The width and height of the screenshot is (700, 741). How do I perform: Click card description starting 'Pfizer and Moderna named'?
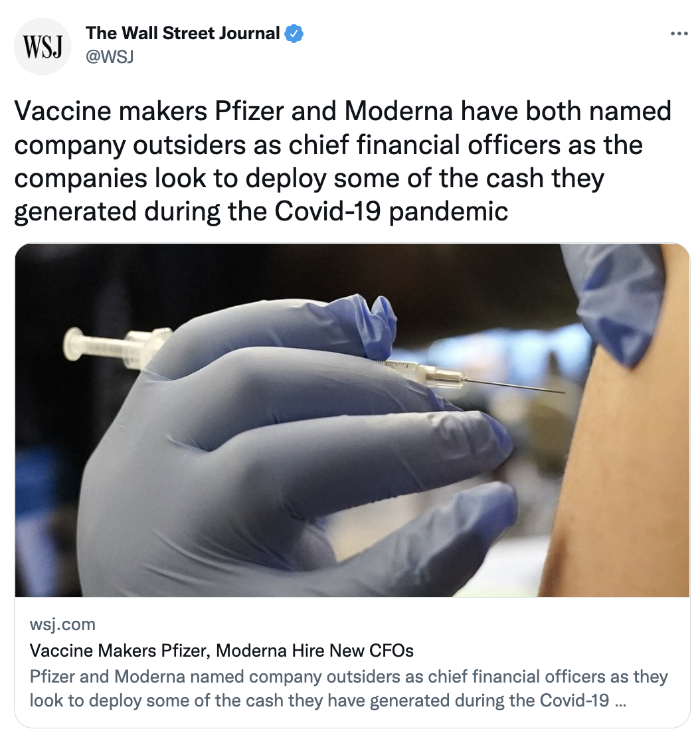[349, 688]
